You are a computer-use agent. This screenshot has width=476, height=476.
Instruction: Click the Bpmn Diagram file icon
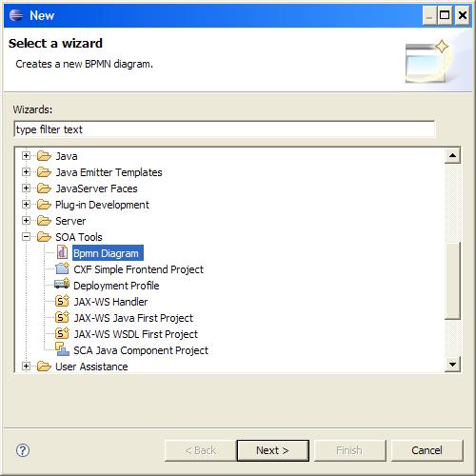coord(62,252)
